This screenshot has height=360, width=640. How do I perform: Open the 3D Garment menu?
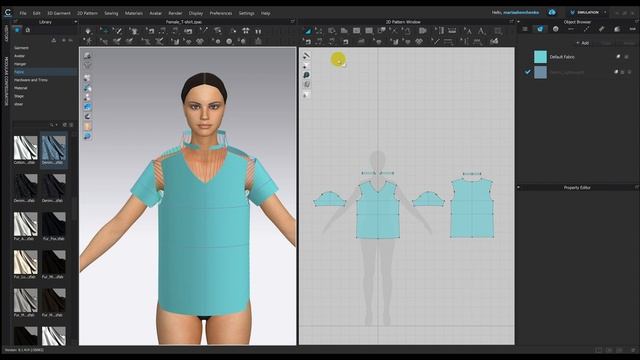[59, 13]
